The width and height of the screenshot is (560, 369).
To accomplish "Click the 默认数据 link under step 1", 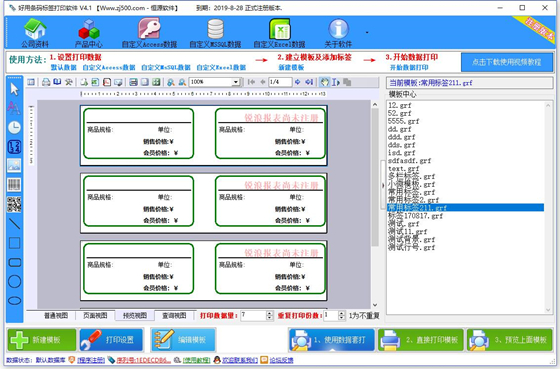I will (64, 67).
